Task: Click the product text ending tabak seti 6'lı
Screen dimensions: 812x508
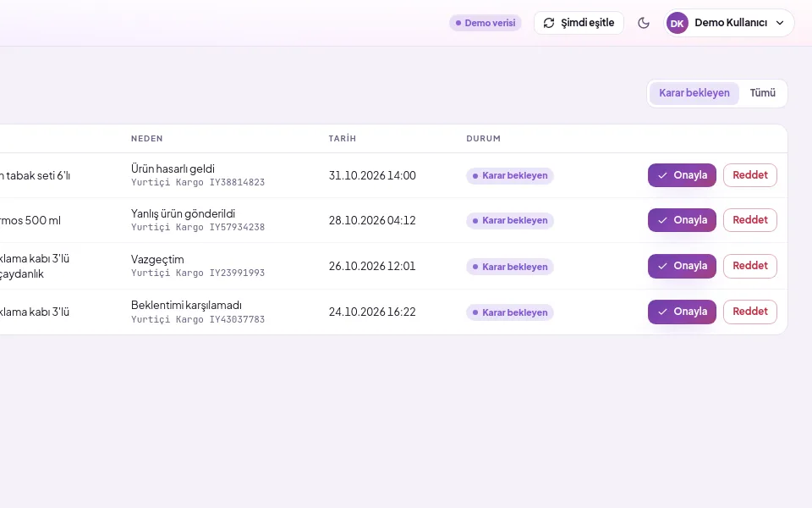Action: coord(35,176)
